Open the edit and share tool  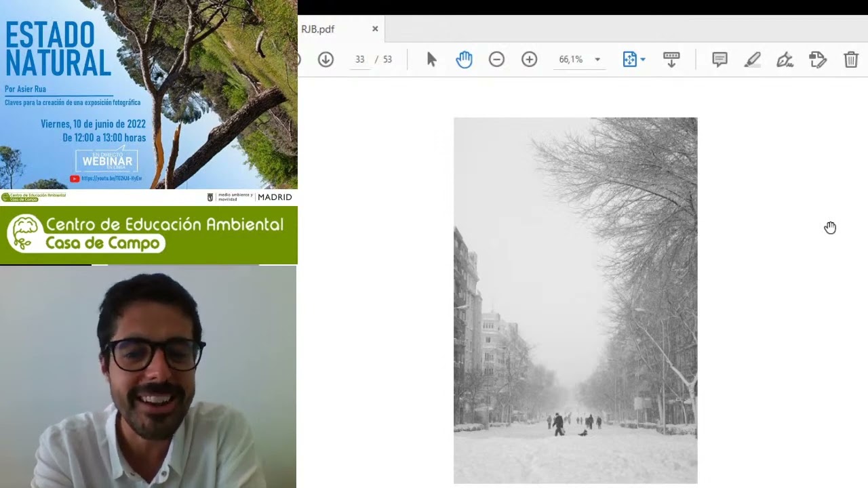pyautogui.click(x=818, y=60)
